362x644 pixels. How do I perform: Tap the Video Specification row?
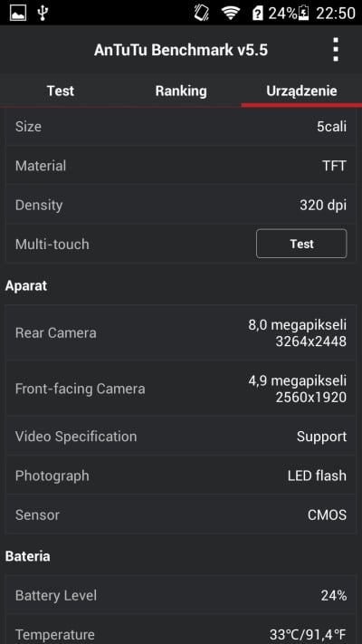[x=181, y=437]
